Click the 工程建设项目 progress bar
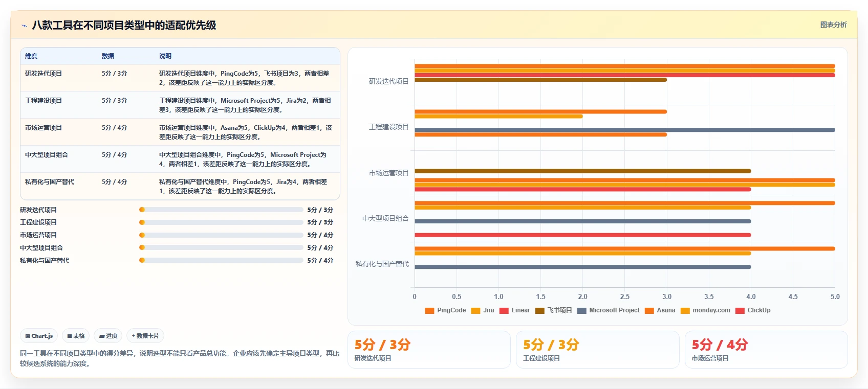The width and height of the screenshot is (868, 389). tap(221, 222)
